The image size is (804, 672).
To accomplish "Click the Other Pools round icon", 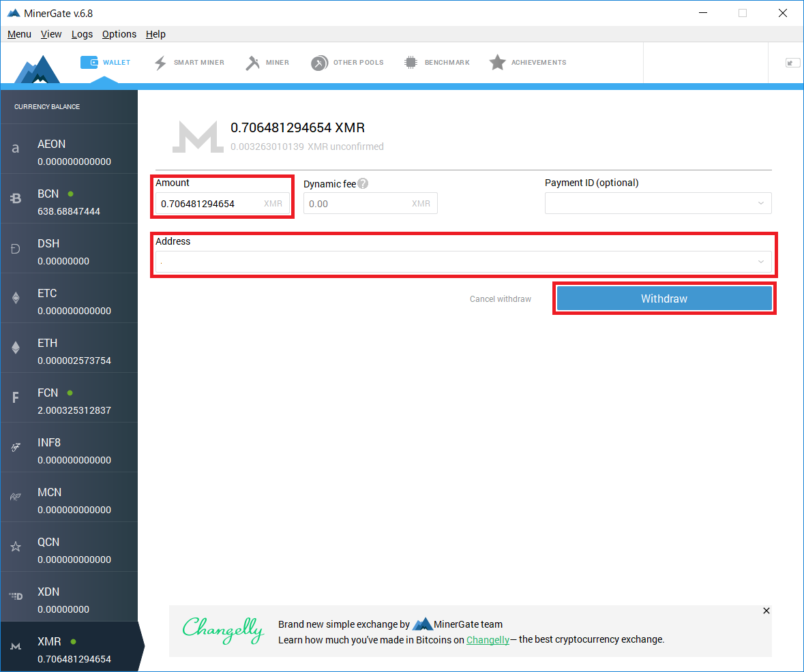I will tap(319, 63).
